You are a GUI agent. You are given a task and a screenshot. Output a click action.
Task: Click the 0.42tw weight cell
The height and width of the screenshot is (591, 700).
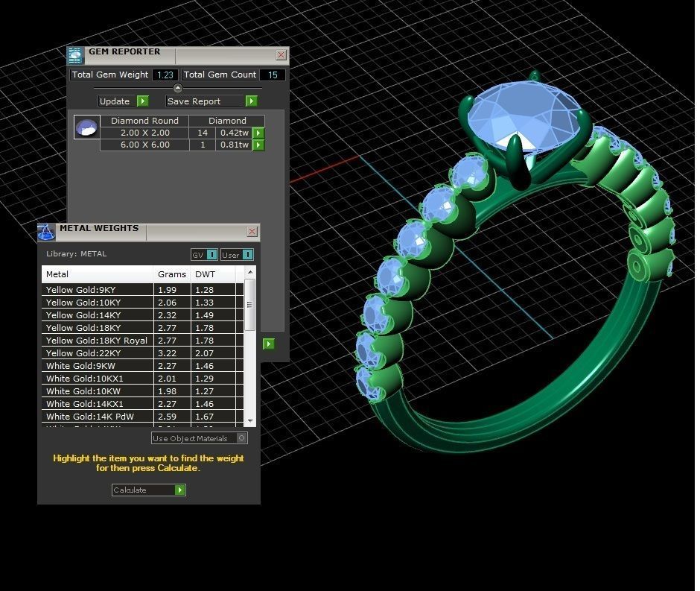(235, 133)
